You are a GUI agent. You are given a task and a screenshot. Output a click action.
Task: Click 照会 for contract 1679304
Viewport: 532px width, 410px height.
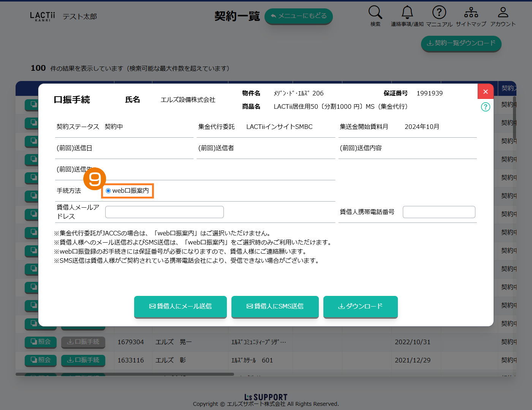pos(41,342)
